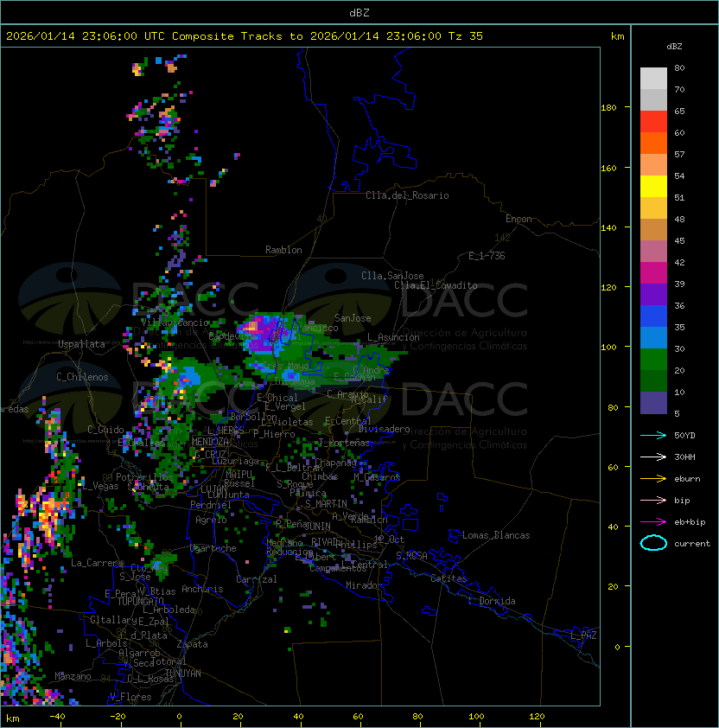
Task: Click the Anchoris map label
Action: coord(202,589)
